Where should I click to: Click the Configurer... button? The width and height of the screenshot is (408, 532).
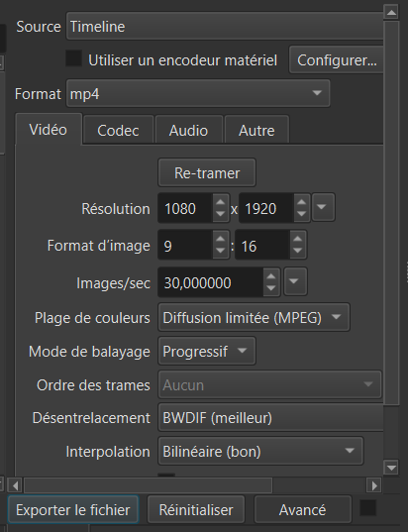coord(337,60)
